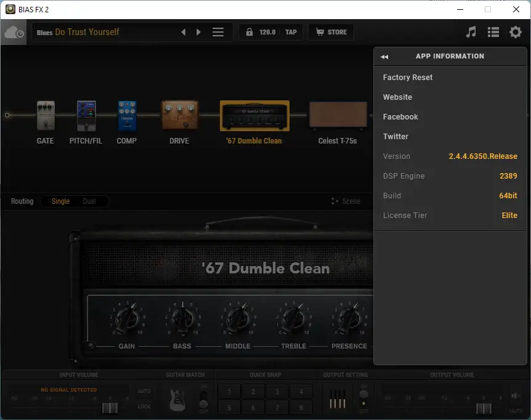The image size is (531, 420).
Task: Open the settings gear icon
Action: (516, 32)
